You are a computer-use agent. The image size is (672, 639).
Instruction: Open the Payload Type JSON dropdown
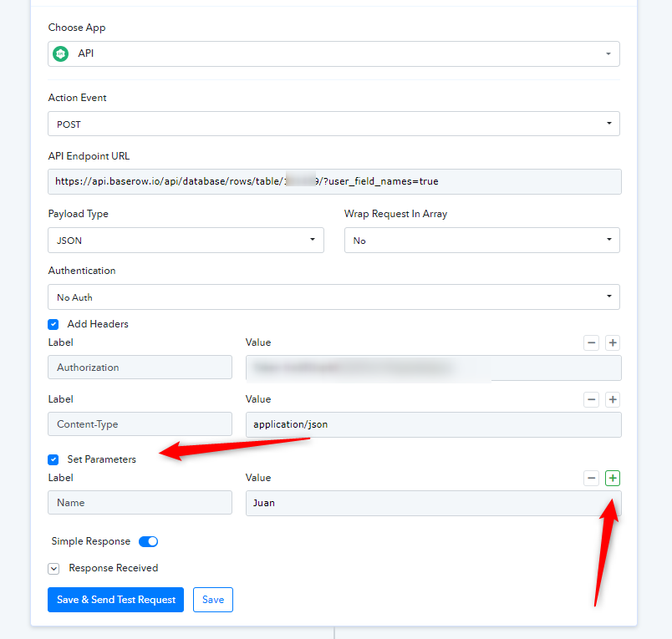[x=186, y=241]
